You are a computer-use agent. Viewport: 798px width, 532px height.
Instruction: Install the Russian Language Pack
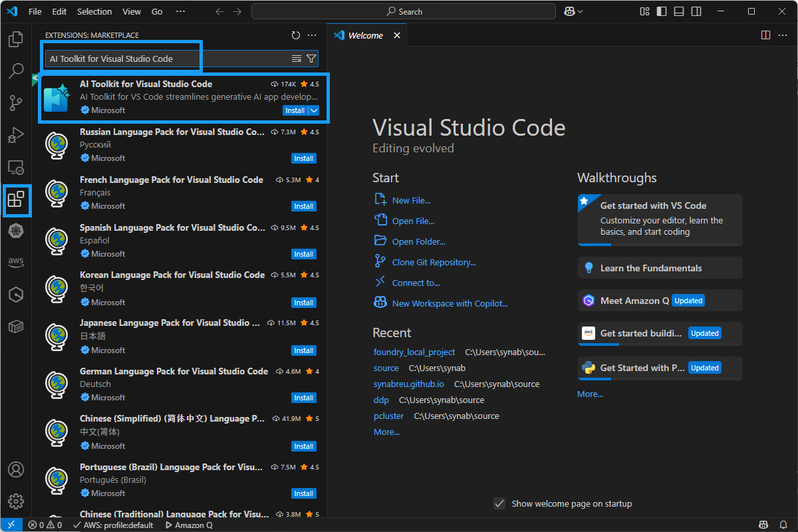pyautogui.click(x=304, y=158)
